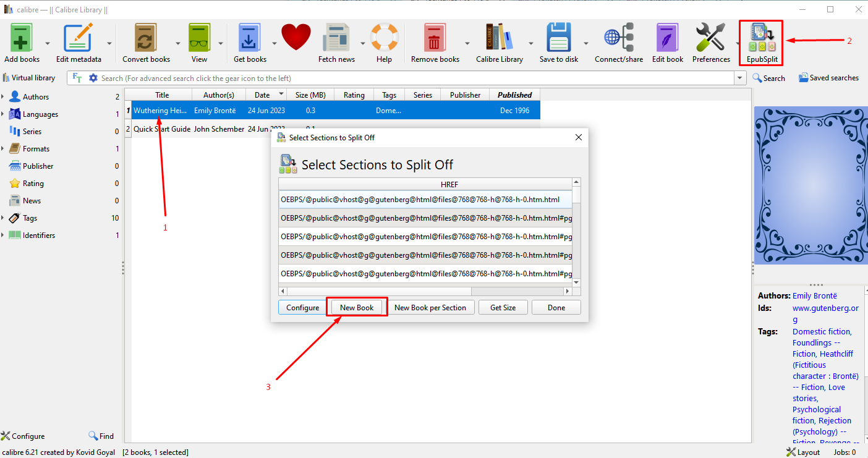Sort by the Author(s) column header

tap(219, 95)
